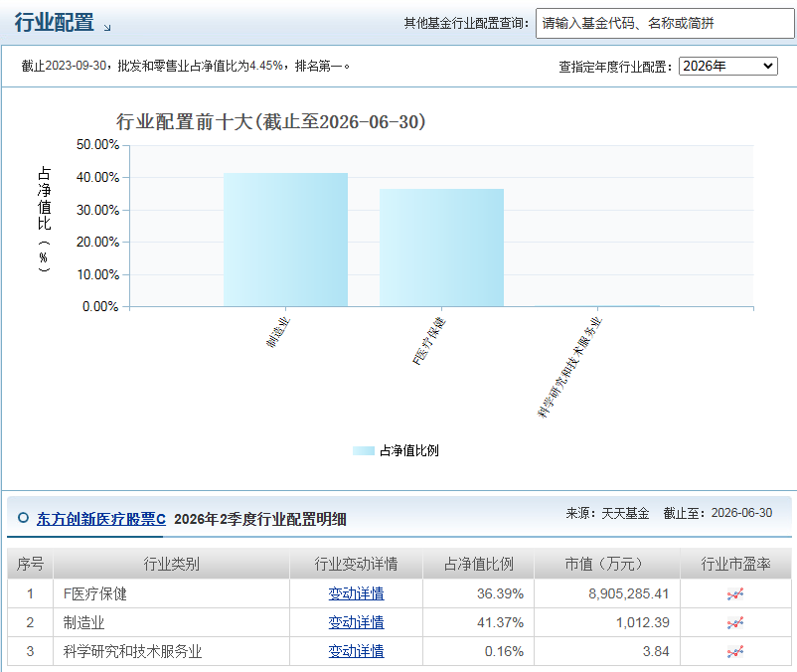797x672 pixels.
Task: Click the 制造业 x-axis label
Action: click(x=278, y=332)
